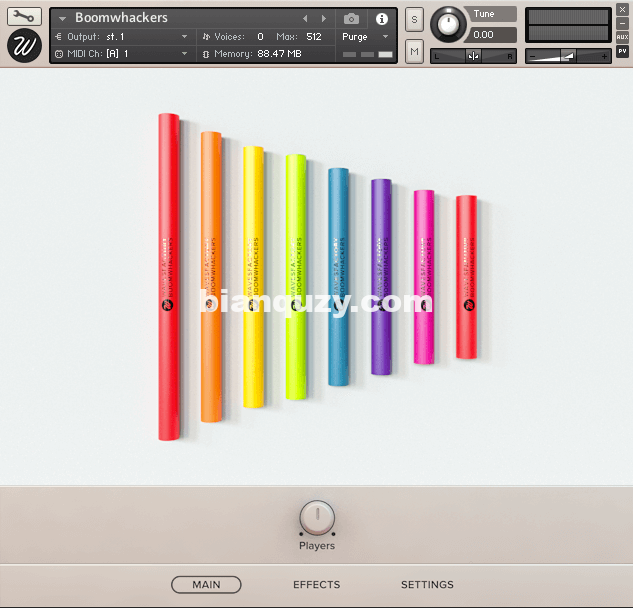This screenshot has height=608, width=633.
Task: Solo the instrument with the S button
Action: click(x=414, y=19)
